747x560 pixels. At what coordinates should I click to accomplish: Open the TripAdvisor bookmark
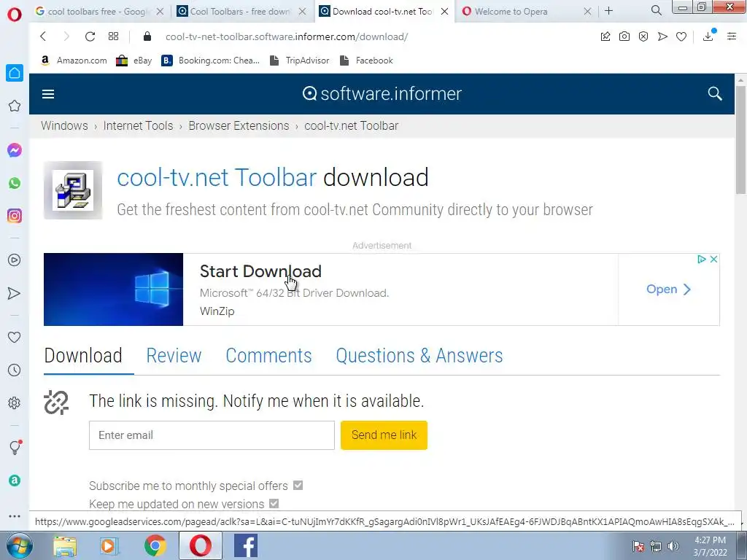pos(300,61)
